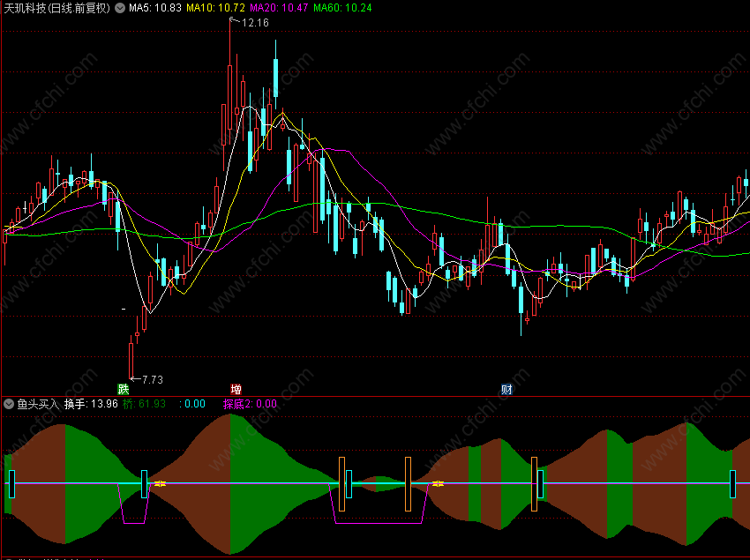750x560 pixels.
Task: Click the leftmost cyan rectangle signal in indicator
Action: pyautogui.click(x=12, y=484)
